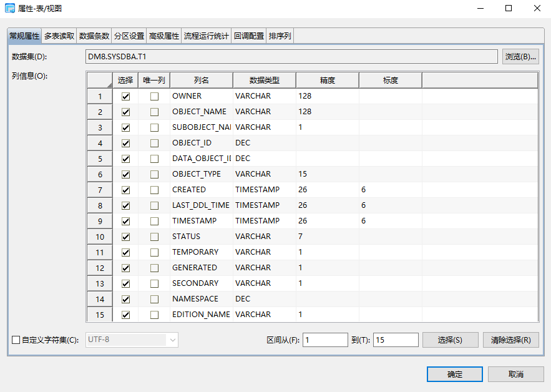Click the 选择 column header
551x392 pixels.
pos(125,80)
